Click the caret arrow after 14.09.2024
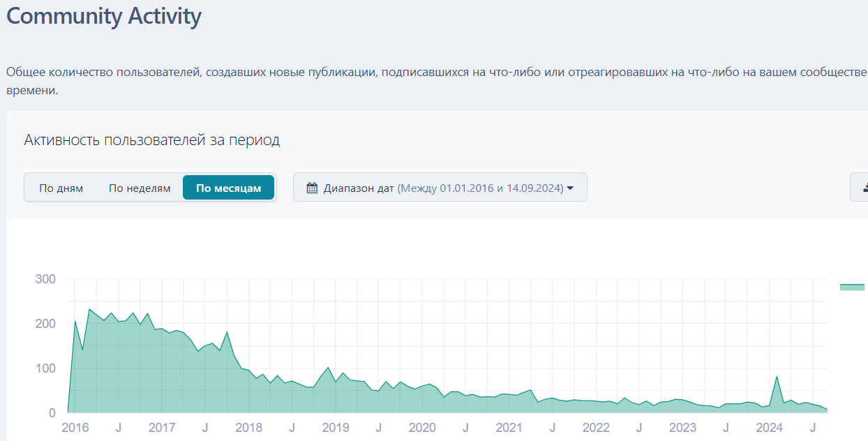This screenshot has height=441, width=868. pyautogui.click(x=570, y=188)
